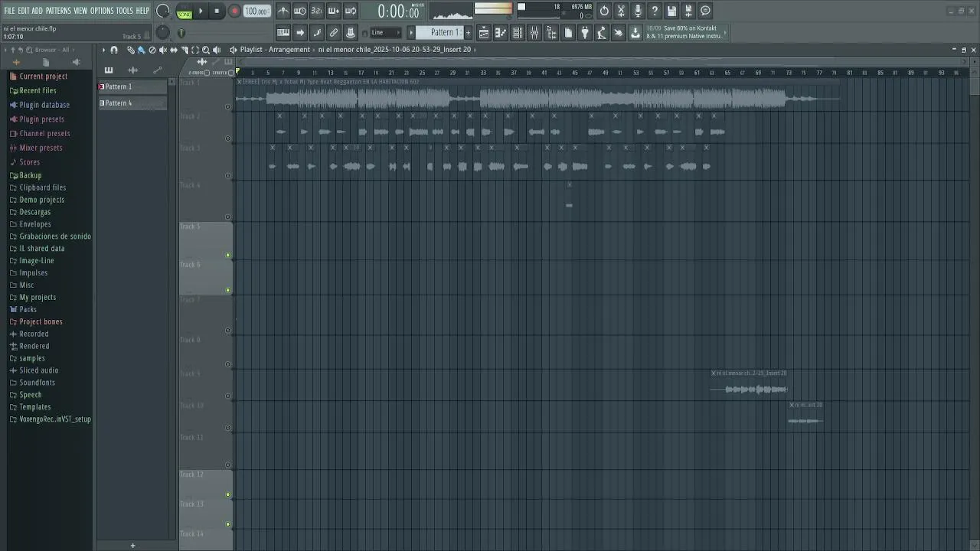Click the plus button beside Pattern 1 selector
The image size is (980, 551).
point(468,32)
